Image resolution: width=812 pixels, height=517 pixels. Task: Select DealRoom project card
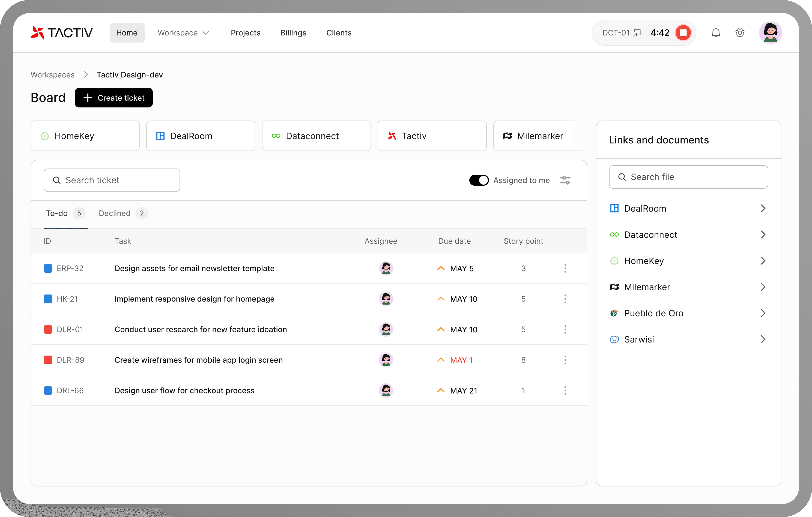pyautogui.click(x=201, y=136)
